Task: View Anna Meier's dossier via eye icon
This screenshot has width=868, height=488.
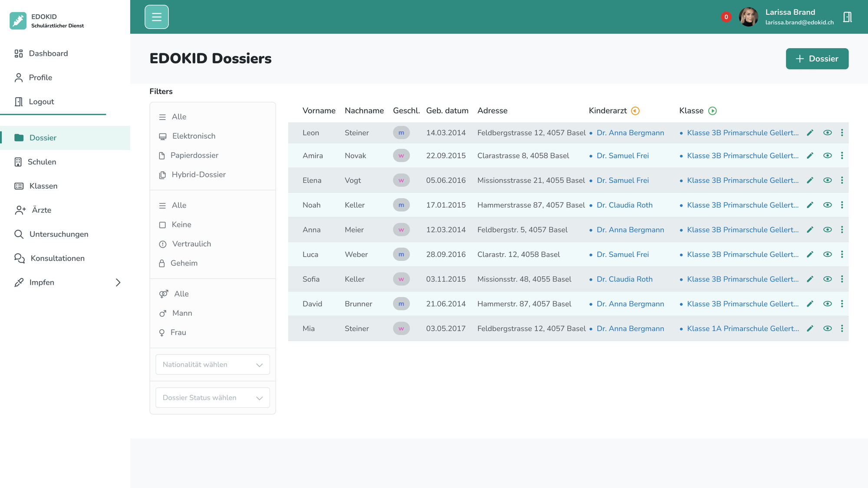Action: point(828,230)
